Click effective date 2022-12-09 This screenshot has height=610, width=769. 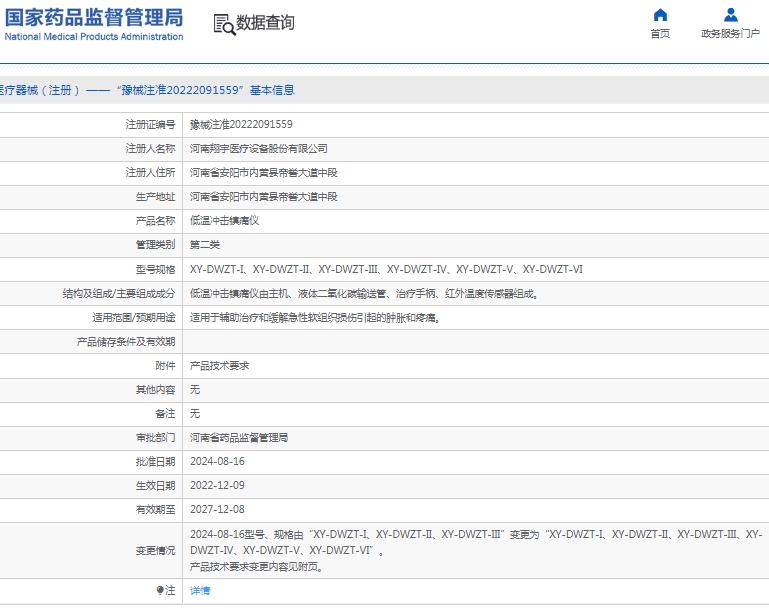click(x=217, y=485)
